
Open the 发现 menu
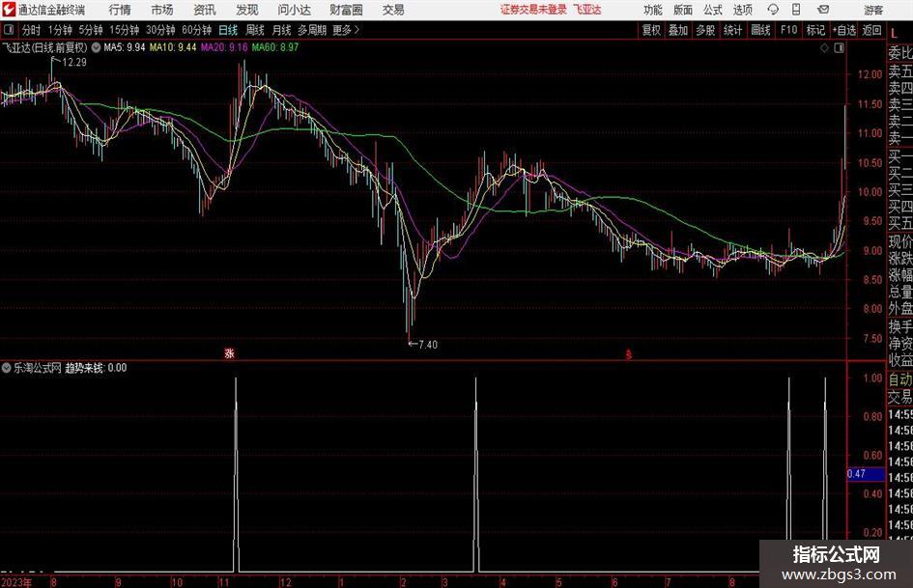(x=247, y=10)
